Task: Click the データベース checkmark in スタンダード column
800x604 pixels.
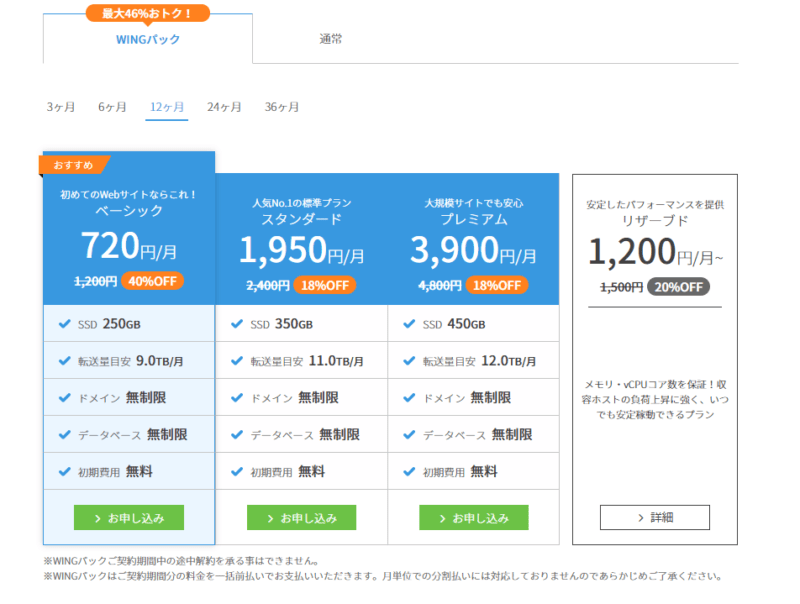Action: point(237,435)
